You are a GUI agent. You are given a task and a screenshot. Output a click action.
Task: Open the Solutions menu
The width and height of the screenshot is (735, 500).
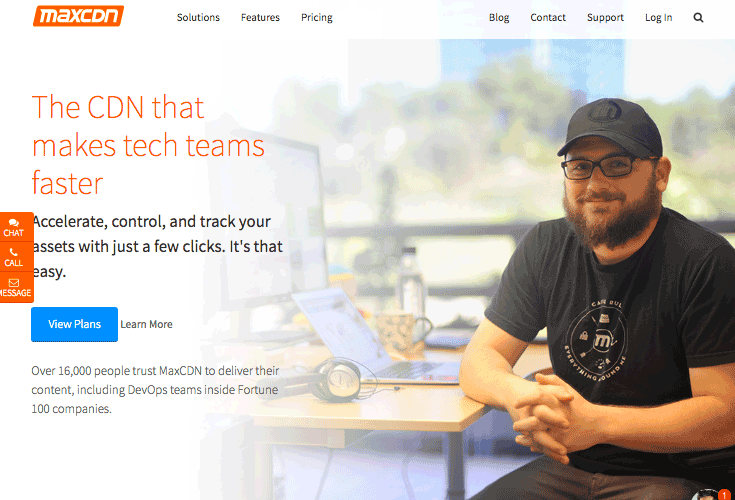click(198, 18)
